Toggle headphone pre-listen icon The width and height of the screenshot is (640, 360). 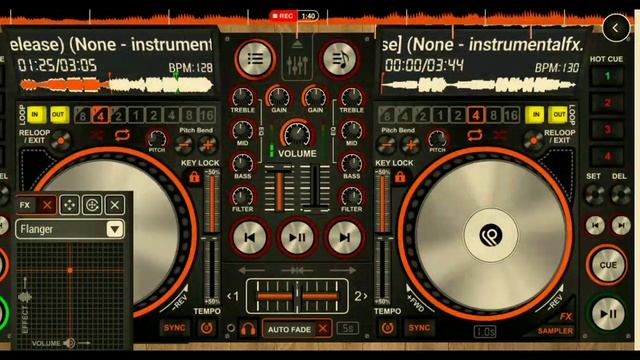(x=248, y=329)
